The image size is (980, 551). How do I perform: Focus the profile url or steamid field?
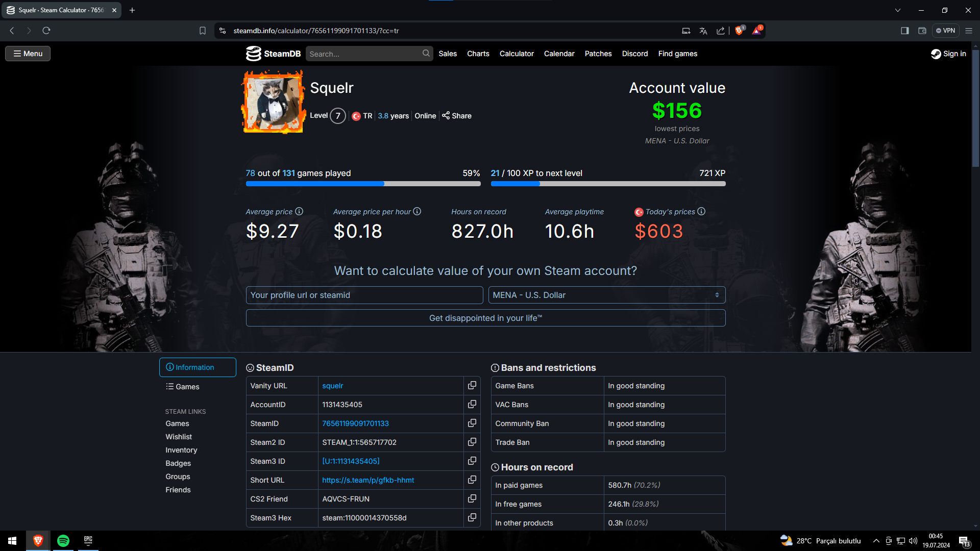tap(364, 295)
